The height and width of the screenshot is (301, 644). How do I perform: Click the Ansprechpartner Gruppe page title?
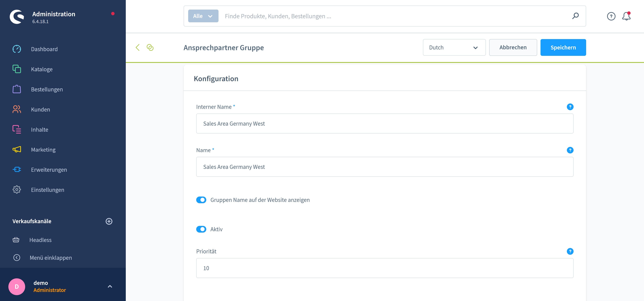[224, 47]
